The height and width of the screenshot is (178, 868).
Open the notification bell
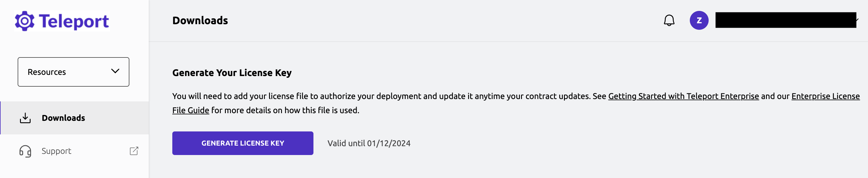point(669,20)
